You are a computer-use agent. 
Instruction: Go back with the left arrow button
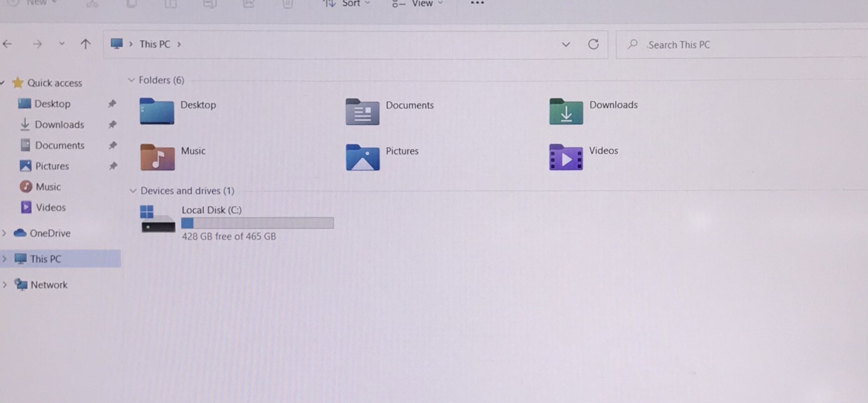8,44
